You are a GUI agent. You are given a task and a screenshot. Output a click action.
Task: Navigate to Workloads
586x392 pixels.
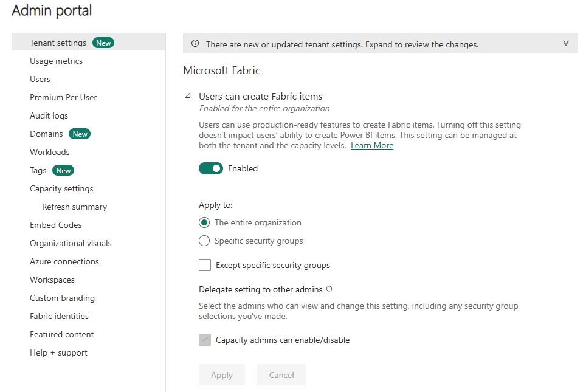click(x=50, y=152)
